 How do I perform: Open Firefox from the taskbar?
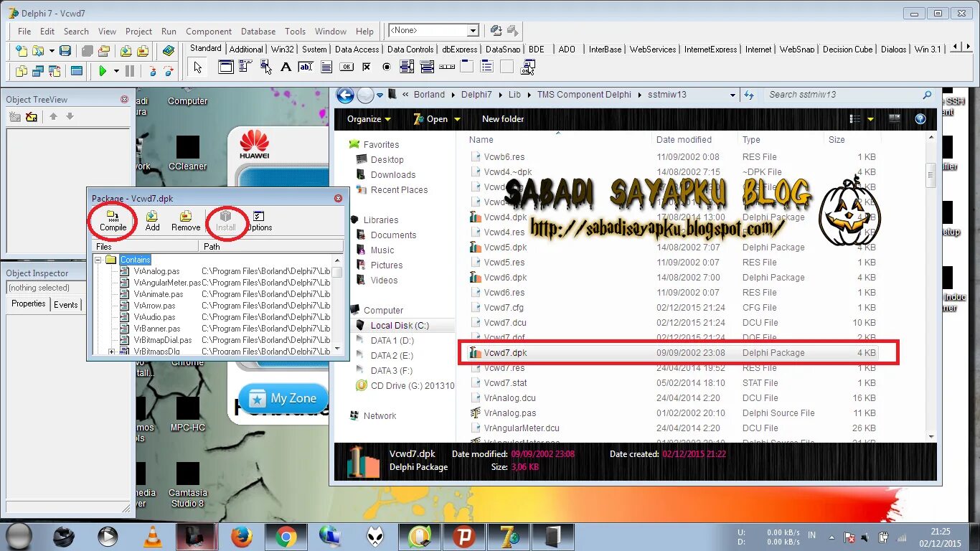coord(241,536)
